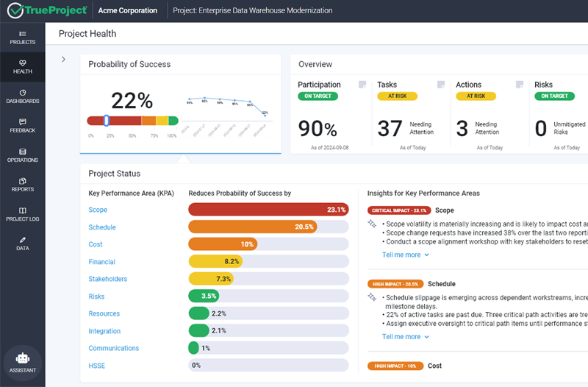Click the High Impact 10% Cost badge
Screen dimensions: 588x387
click(395, 366)
